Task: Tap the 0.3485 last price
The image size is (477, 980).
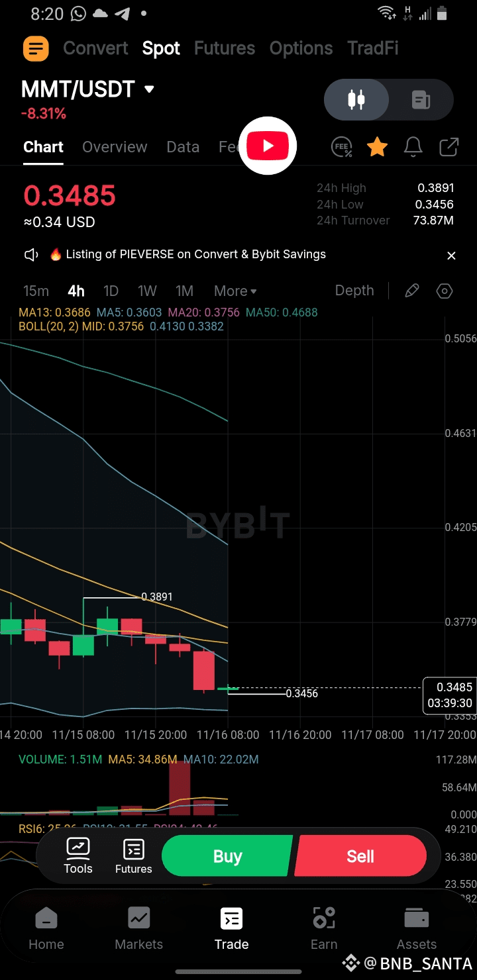Action: (x=70, y=196)
